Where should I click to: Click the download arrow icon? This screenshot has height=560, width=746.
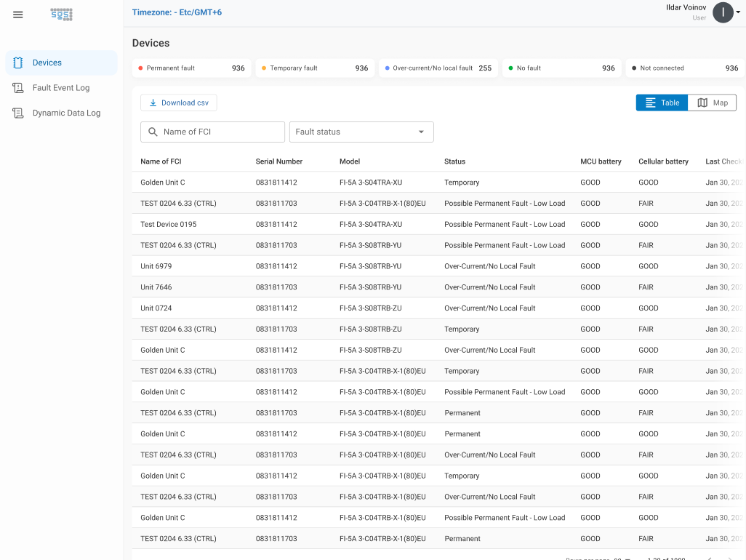click(x=153, y=103)
